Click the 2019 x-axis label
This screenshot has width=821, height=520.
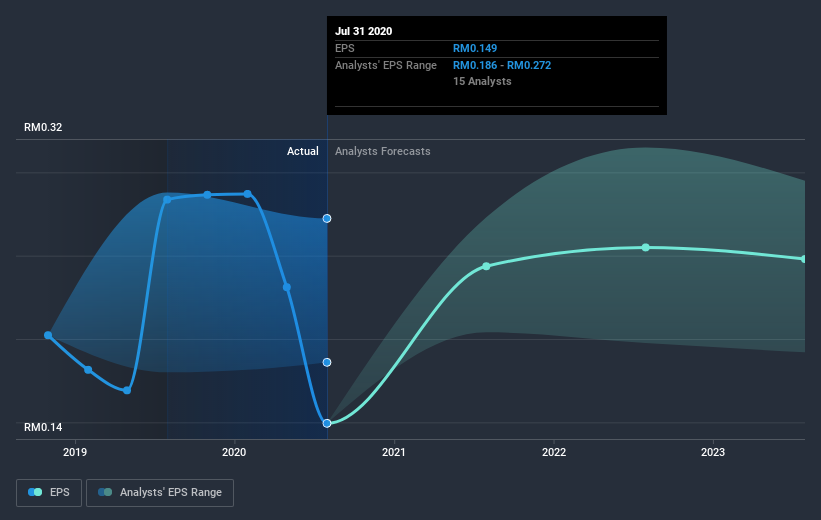75,452
